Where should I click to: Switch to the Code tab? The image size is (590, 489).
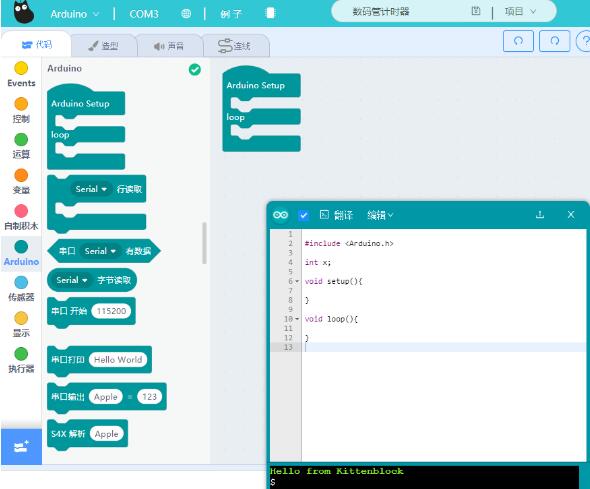coord(36,45)
